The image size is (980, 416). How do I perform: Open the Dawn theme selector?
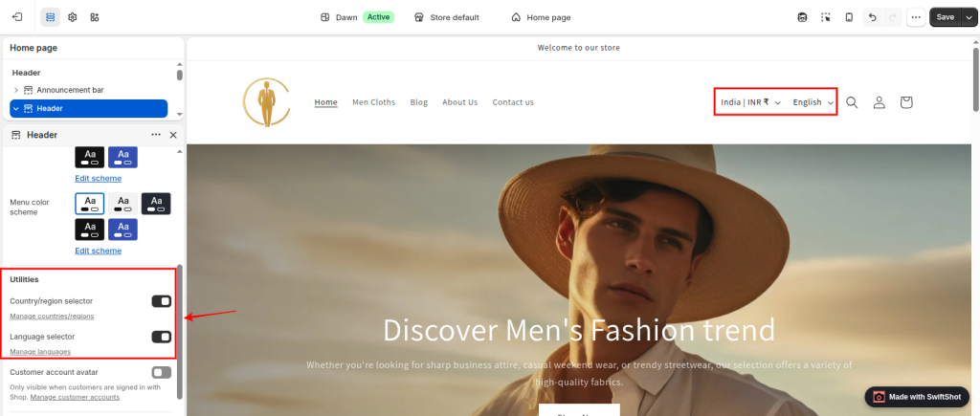click(340, 17)
